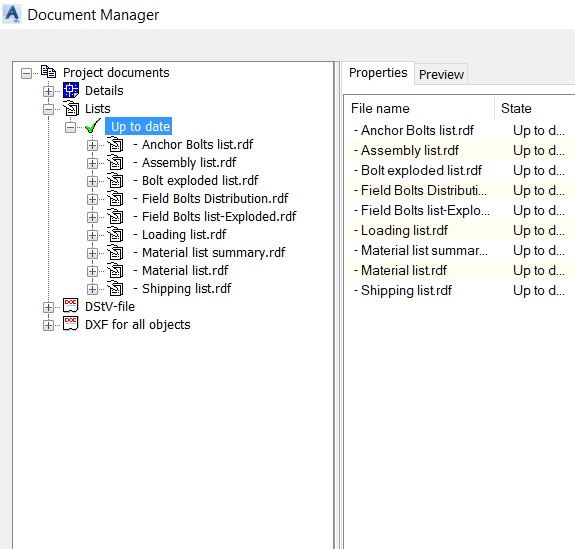Expand the Shipping list.rdf node

point(92,289)
